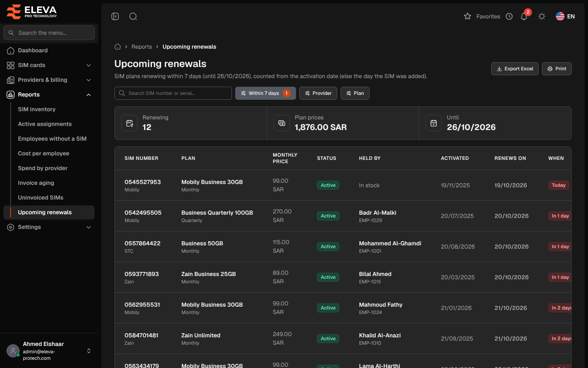Click the user avatar for Ahmed Elshaar

click(13, 351)
